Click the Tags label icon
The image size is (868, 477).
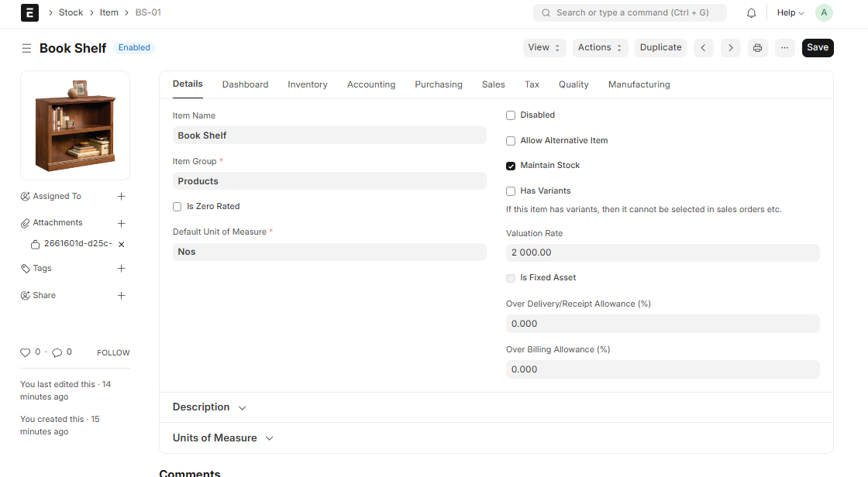[25, 269]
